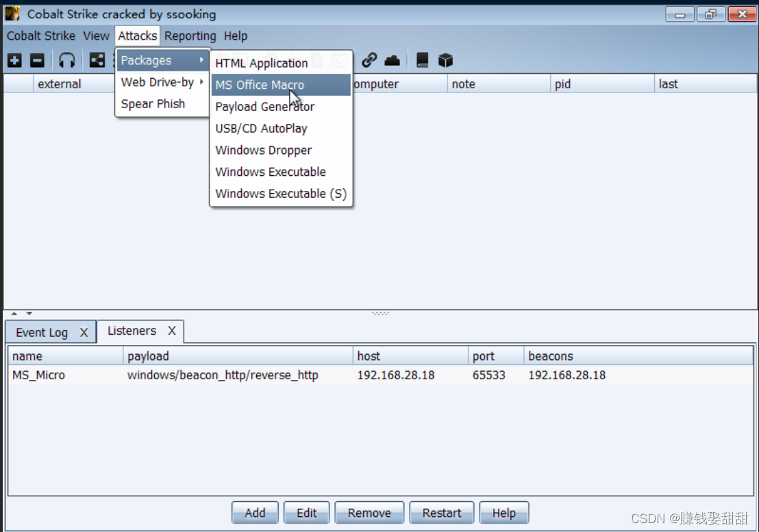Image resolution: width=759 pixels, height=532 pixels.
Task: Choose Windows Executable (S) package
Action: click(281, 194)
